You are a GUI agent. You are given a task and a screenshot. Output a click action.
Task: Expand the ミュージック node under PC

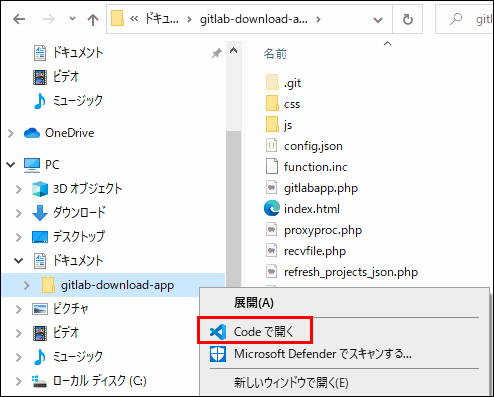point(19,357)
